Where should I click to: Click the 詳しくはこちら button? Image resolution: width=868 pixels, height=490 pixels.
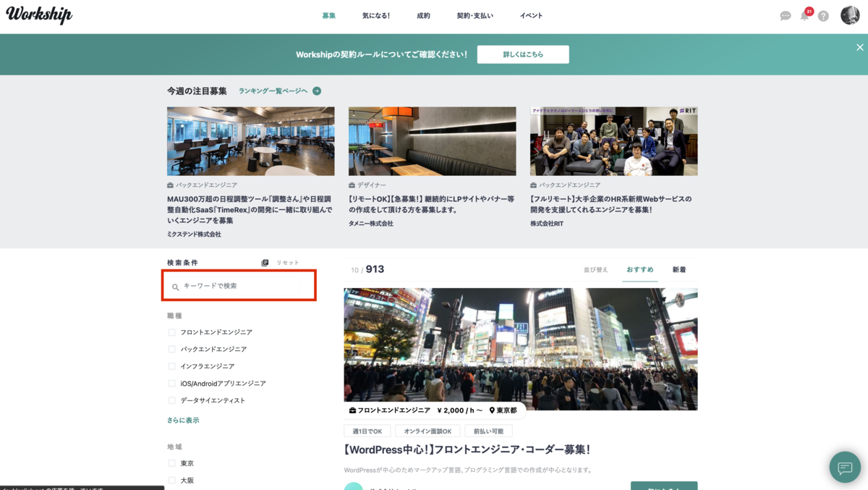pyautogui.click(x=523, y=54)
